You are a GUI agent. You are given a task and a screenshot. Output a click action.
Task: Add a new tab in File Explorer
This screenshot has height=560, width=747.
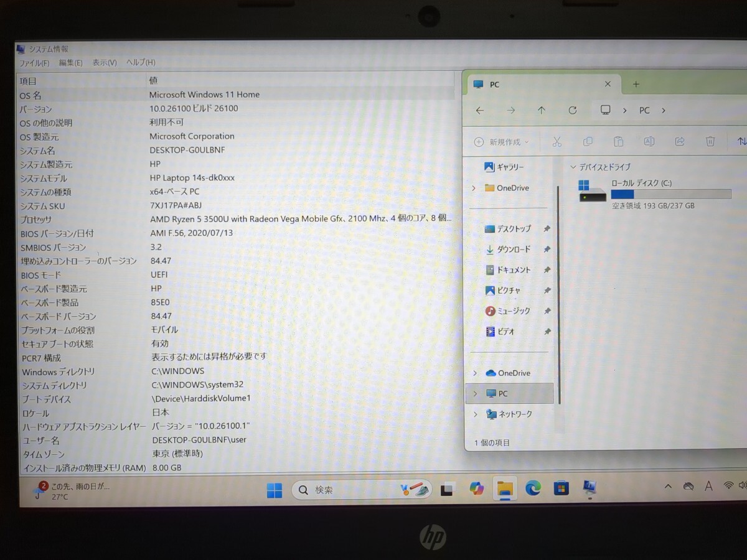[x=636, y=84]
